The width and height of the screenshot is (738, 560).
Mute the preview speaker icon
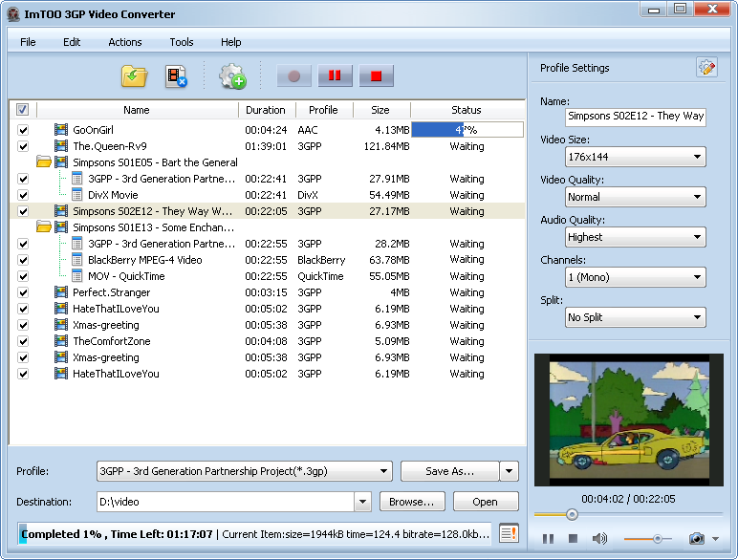(599, 538)
